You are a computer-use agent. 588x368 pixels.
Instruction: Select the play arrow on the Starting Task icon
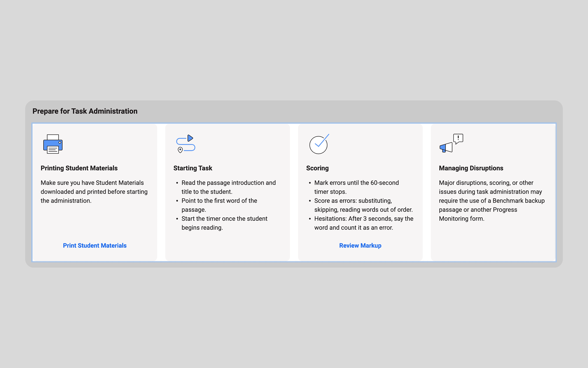tap(191, 138)
